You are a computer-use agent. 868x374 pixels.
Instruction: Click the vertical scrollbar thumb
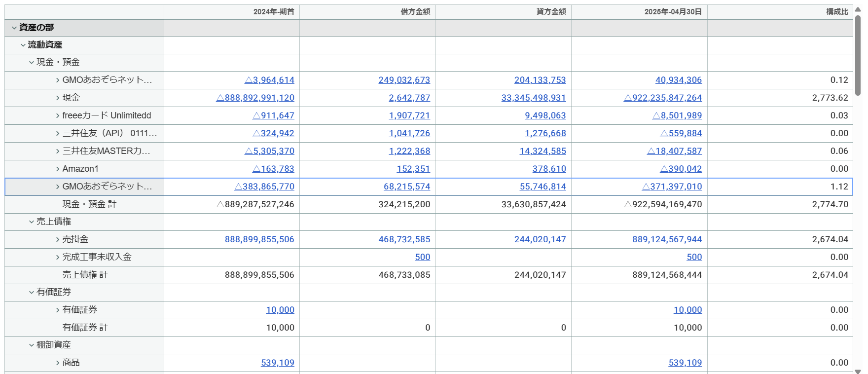point(858,55)
